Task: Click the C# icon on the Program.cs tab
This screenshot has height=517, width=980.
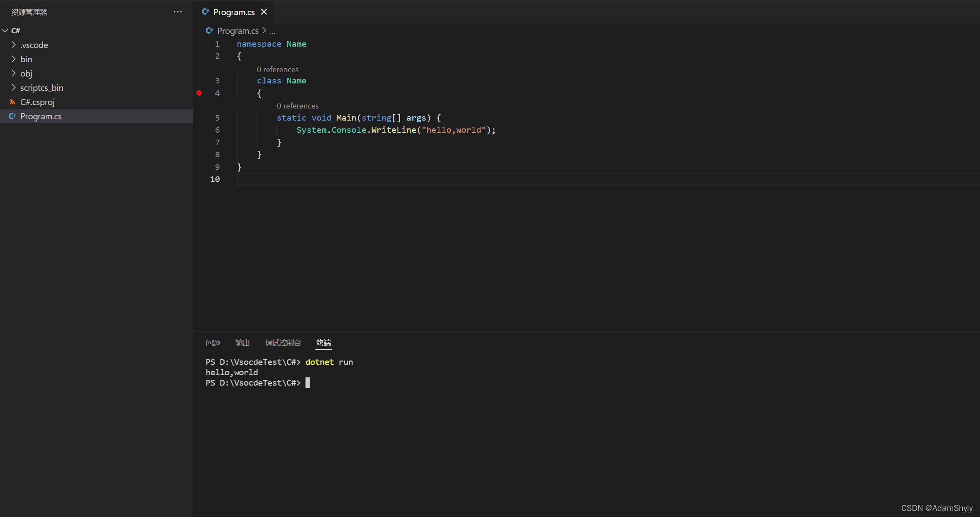Action: click(x=205, y=12)
